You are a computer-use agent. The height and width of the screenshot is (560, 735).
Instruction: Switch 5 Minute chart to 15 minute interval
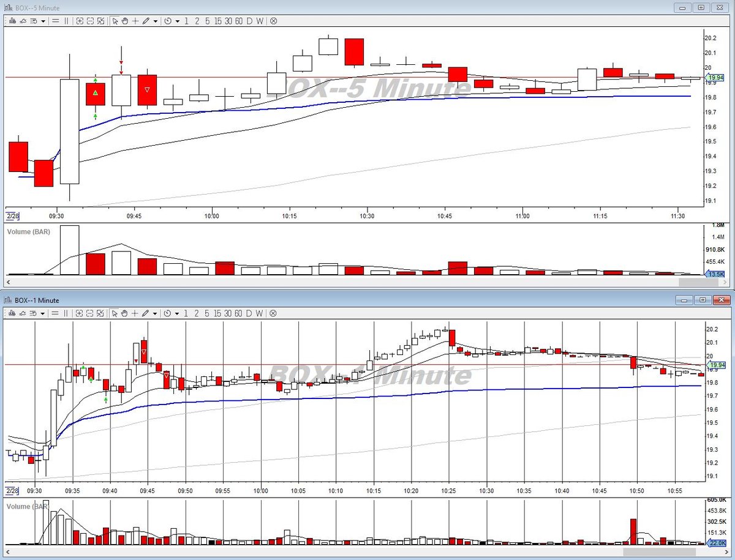(217, 21)
